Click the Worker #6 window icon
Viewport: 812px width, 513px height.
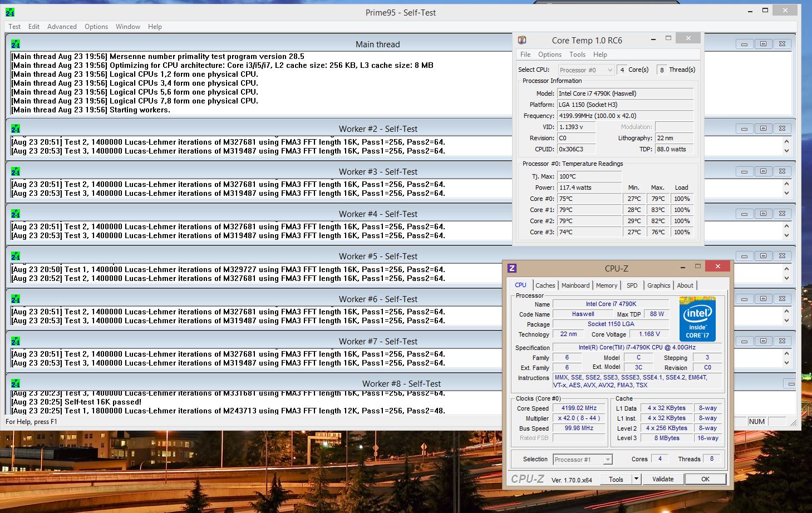[x=16, y=299]
